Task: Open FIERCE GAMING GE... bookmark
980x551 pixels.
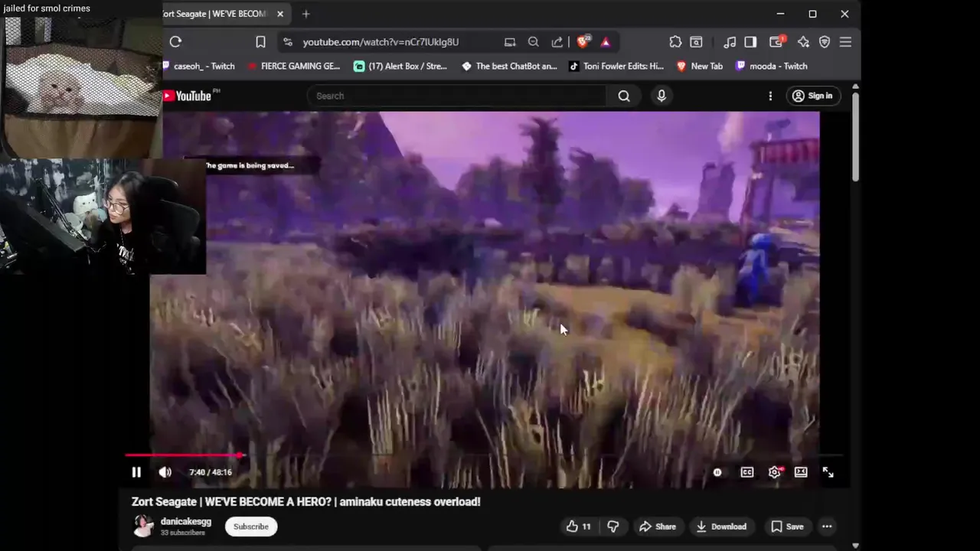Action: pos(294,66)
